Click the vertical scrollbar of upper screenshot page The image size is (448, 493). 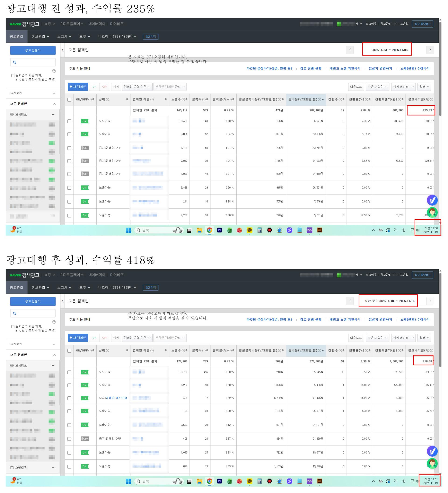coord(440,68)
